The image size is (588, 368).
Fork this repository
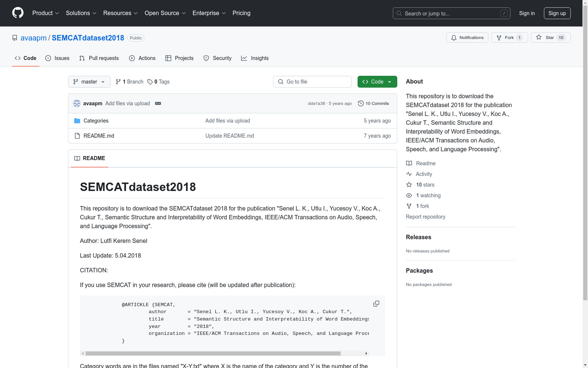tap(510, 38)
